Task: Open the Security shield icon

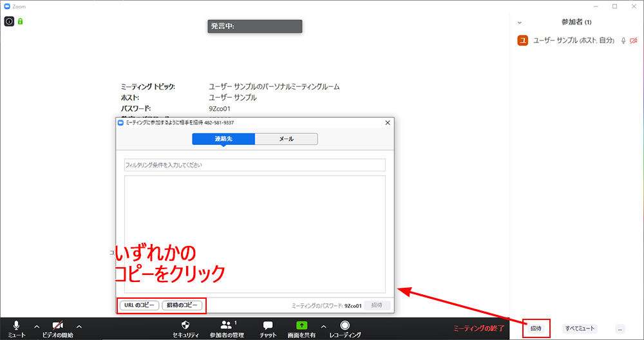Action: point(185,326)
